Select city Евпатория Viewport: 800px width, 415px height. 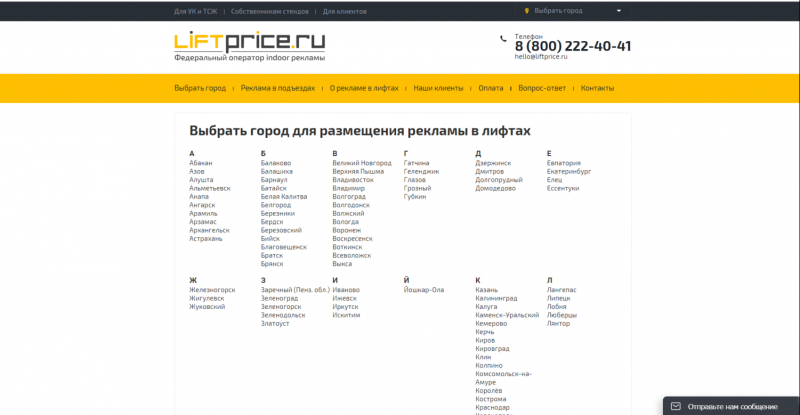564,163
